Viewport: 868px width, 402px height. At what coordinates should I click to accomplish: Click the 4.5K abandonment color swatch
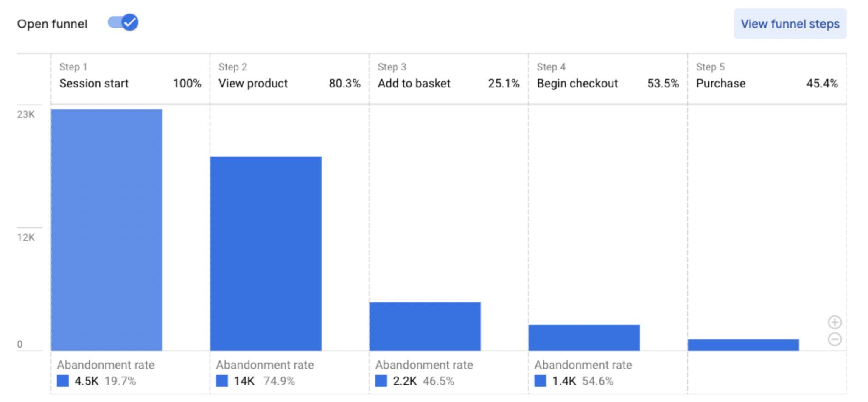63,381
